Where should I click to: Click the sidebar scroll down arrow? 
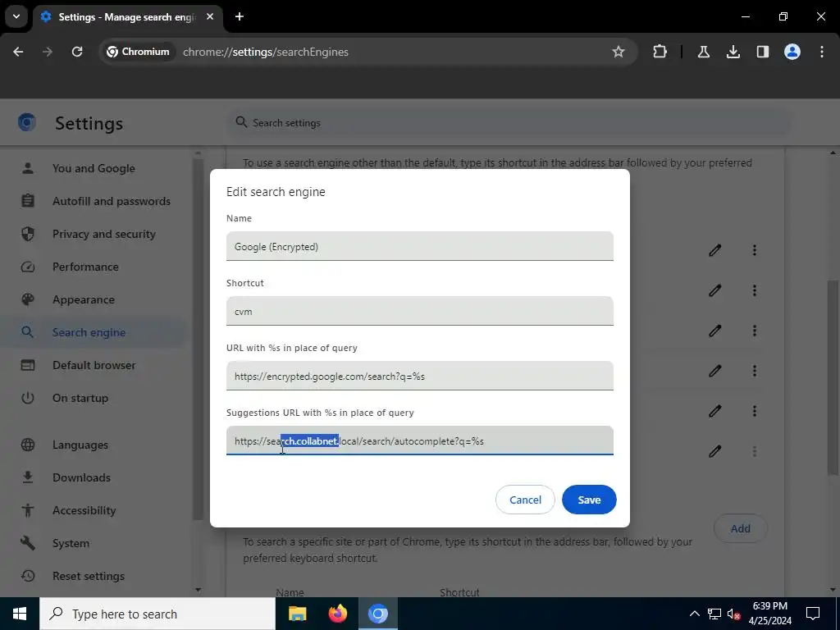(x=199, y=589)
